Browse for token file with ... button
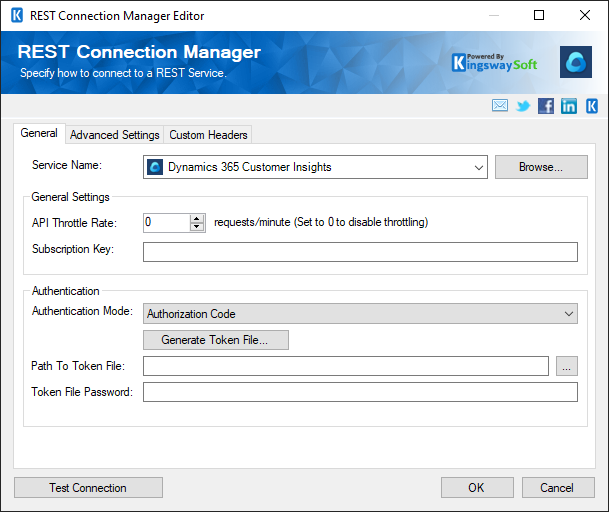 click(567, 366)
